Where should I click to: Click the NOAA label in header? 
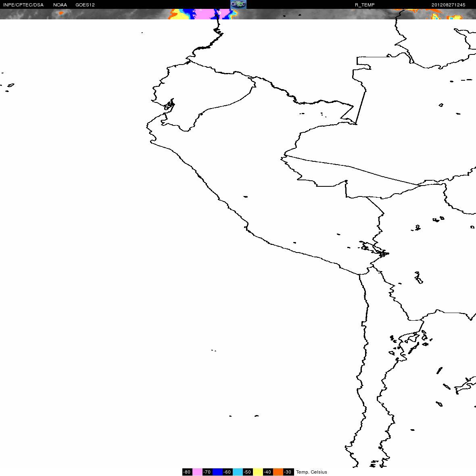(60, 5)
